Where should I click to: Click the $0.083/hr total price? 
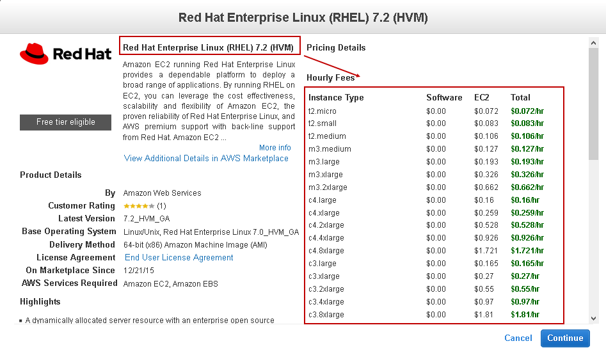pyautogui.click(x=527, y=123)
